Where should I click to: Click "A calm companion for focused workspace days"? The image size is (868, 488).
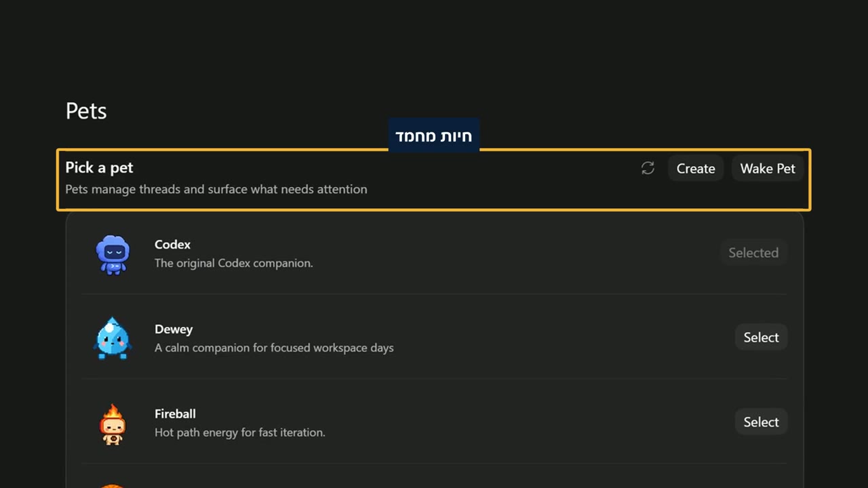(274, 348)
